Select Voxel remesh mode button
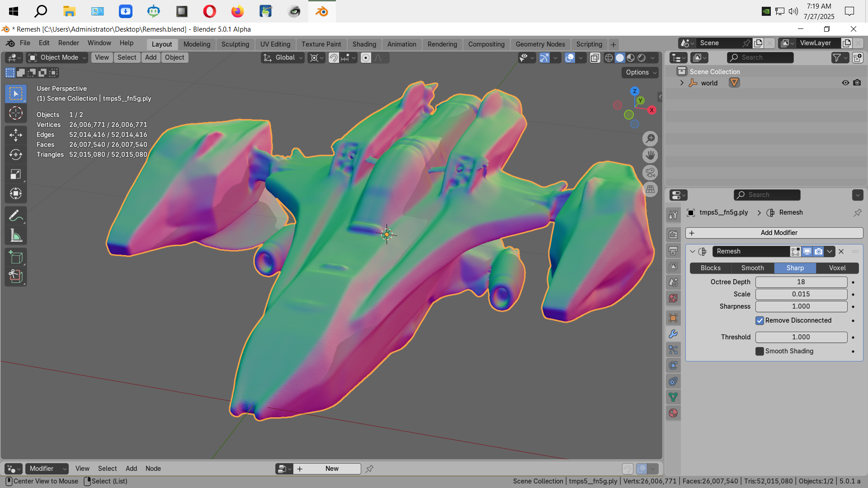 (837, 268)
